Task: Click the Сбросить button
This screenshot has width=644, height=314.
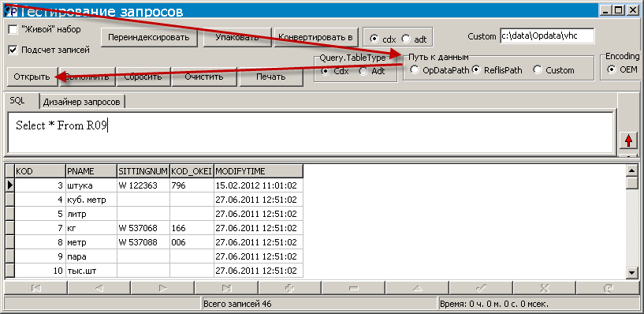Action: pyautogui.click(x=143, y=77)
